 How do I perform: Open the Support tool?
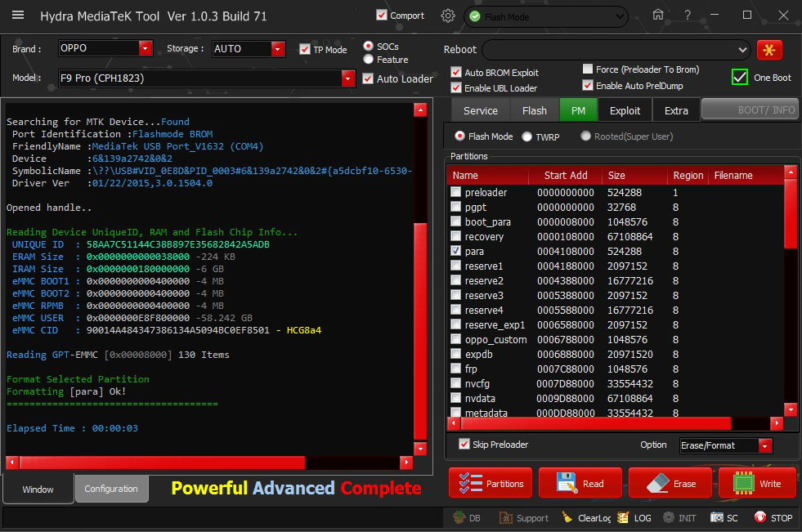pyautogui.click(x=524, y=517)
